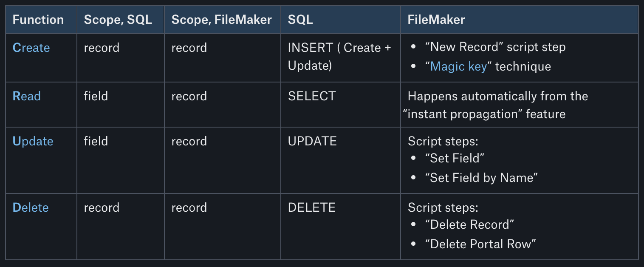Follow the Read function link
The image size is (644, 267).
coord(26,96)
